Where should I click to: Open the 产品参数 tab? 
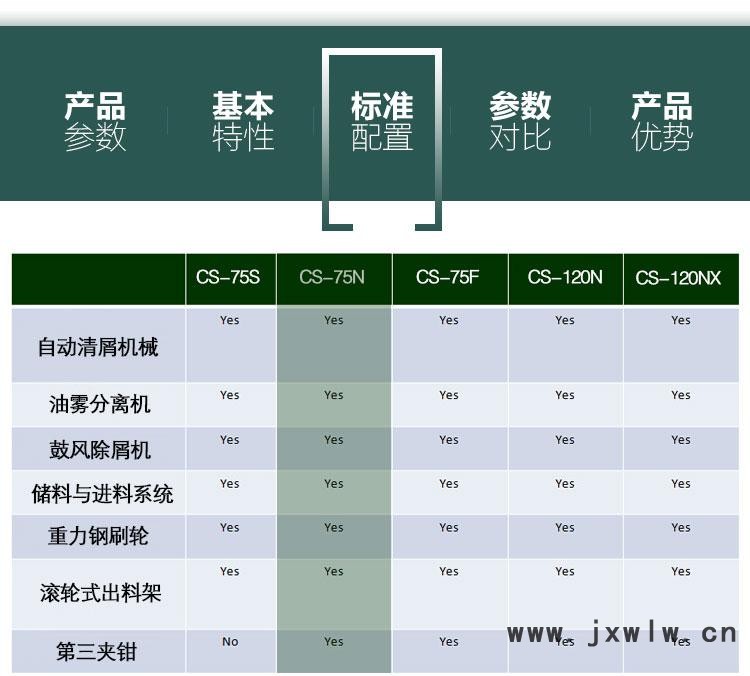point(95,121)
